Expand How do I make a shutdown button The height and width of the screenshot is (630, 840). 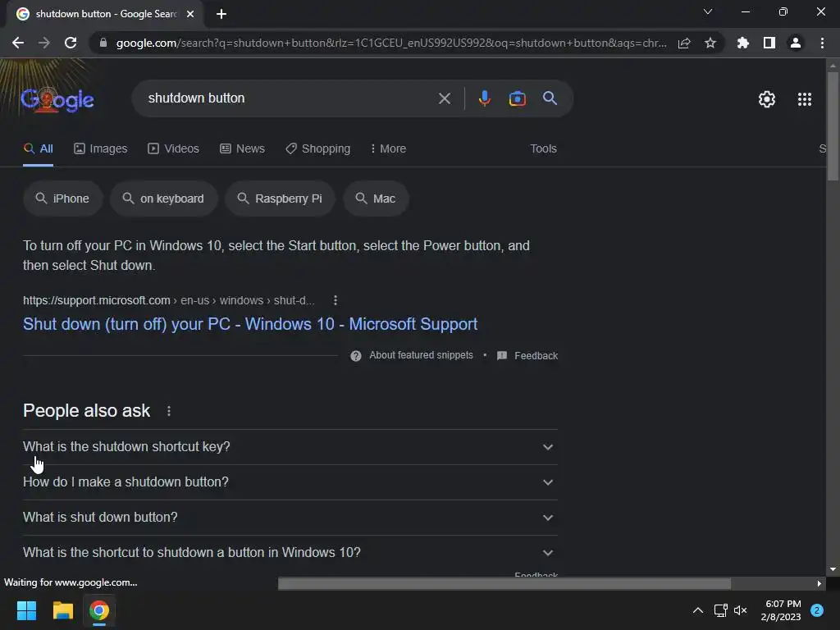point(290,482)
